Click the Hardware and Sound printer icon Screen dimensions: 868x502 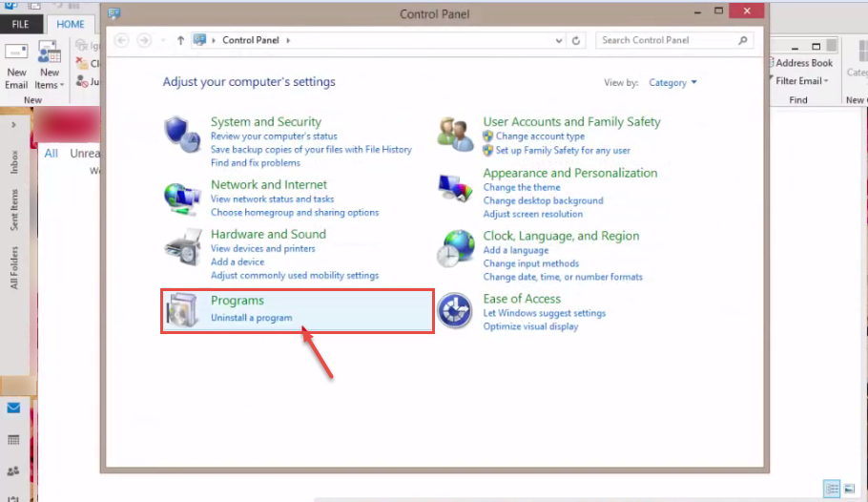[x=183, y=247]
